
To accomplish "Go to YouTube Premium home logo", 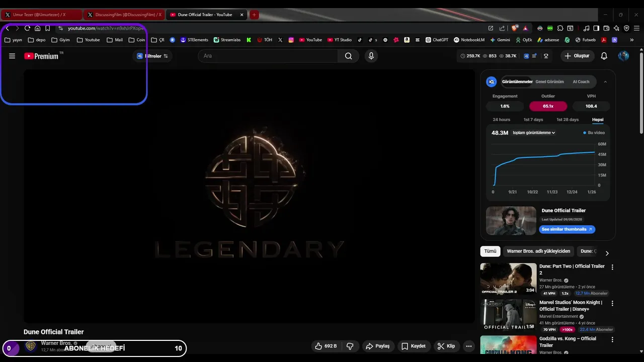I will (41, 56).
